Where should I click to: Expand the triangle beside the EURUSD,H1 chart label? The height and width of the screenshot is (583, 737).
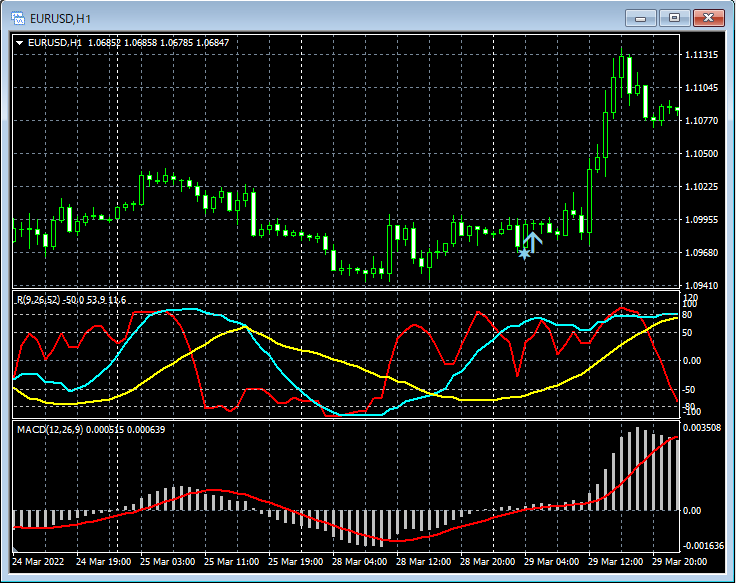(19, 43)
